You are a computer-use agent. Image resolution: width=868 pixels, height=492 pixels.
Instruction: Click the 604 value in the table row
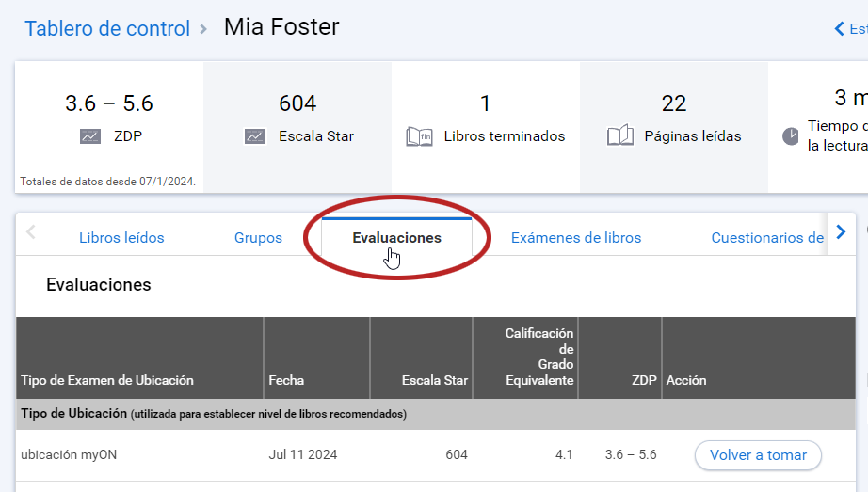(x=457, y=455)
